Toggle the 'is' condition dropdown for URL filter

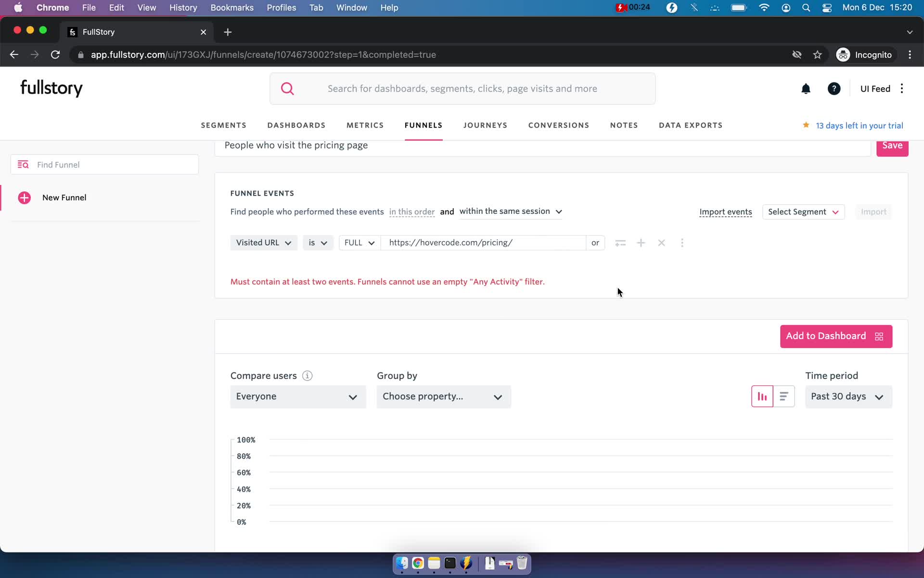click(317, 242)
